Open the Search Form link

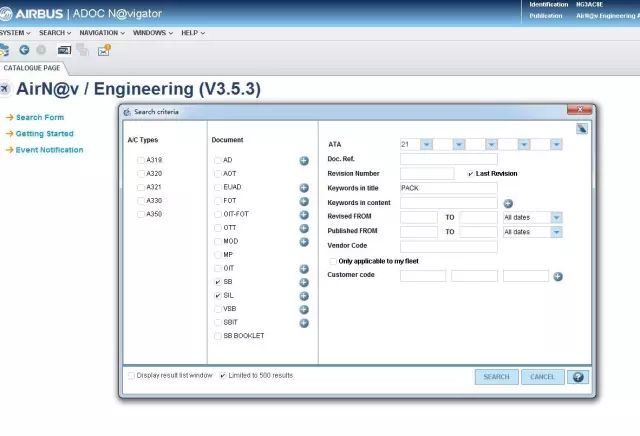40,118
